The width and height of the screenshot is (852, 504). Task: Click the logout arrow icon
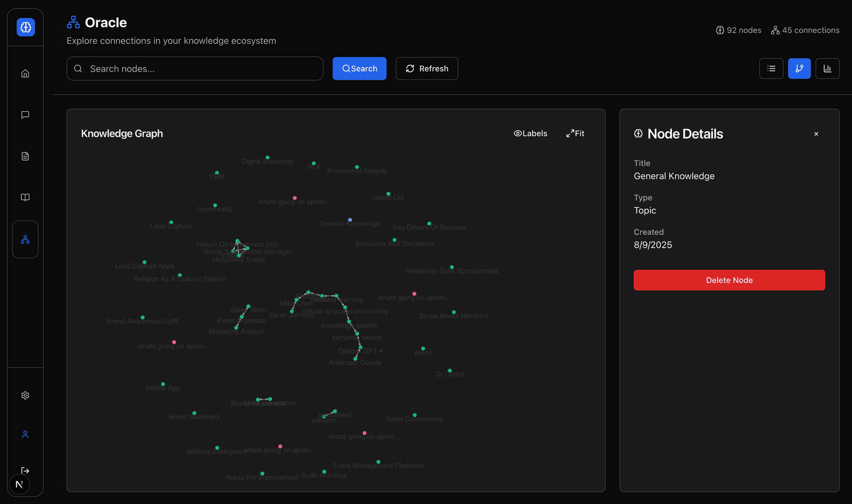(25, 470)
